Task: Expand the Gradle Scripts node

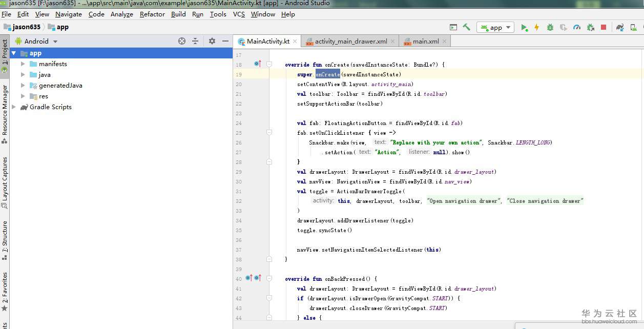Action: pos(13,107)
